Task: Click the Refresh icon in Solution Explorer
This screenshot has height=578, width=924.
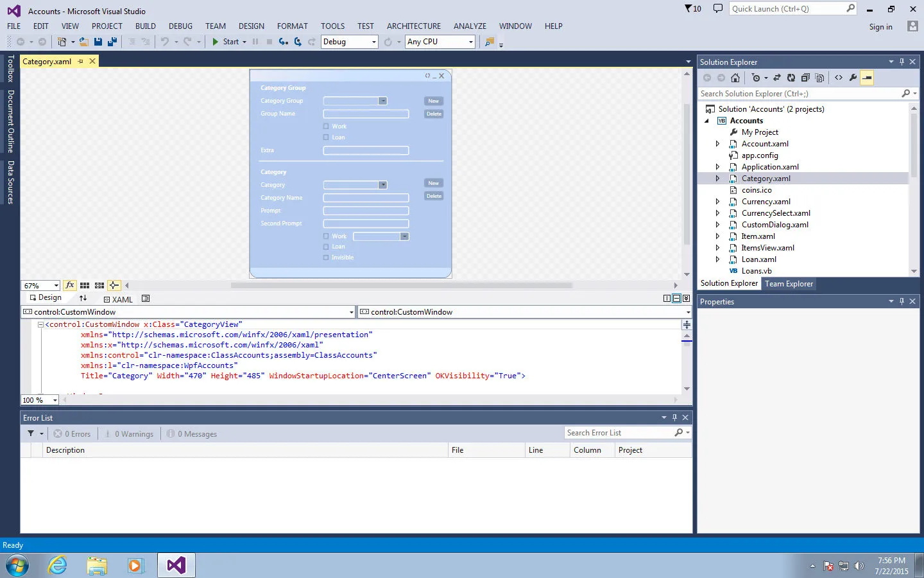Action: point(791,78)
